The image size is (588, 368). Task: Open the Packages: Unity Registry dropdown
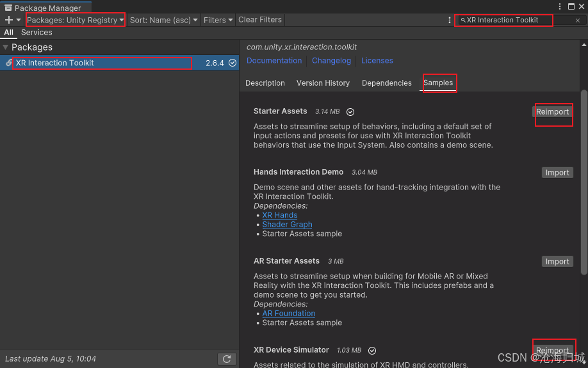(76, 20)
